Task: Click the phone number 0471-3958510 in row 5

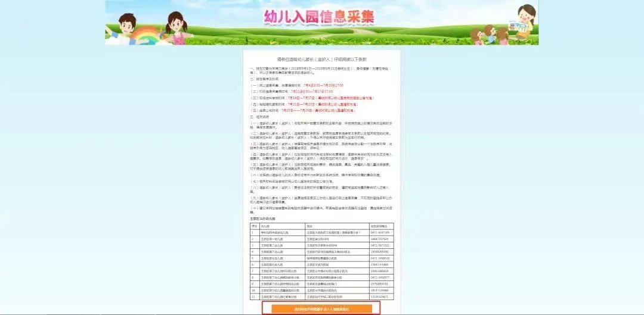Action: click(x=380, y=258)
